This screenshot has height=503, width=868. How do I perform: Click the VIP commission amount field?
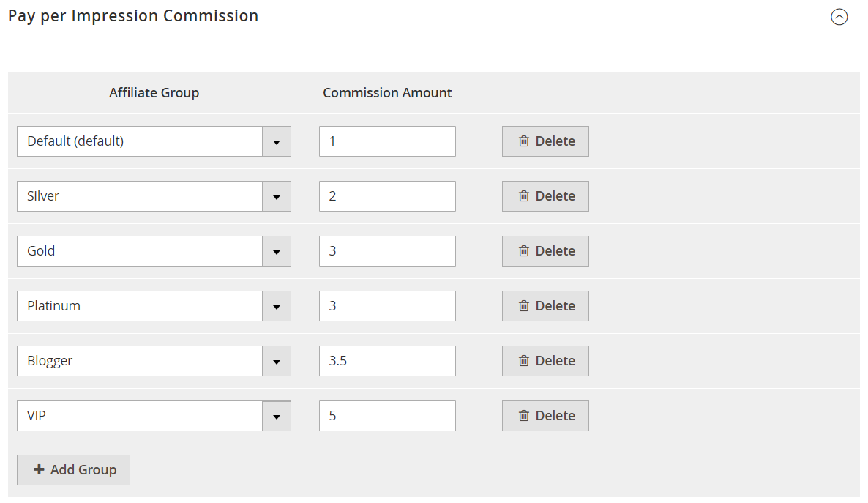(386, 415)
